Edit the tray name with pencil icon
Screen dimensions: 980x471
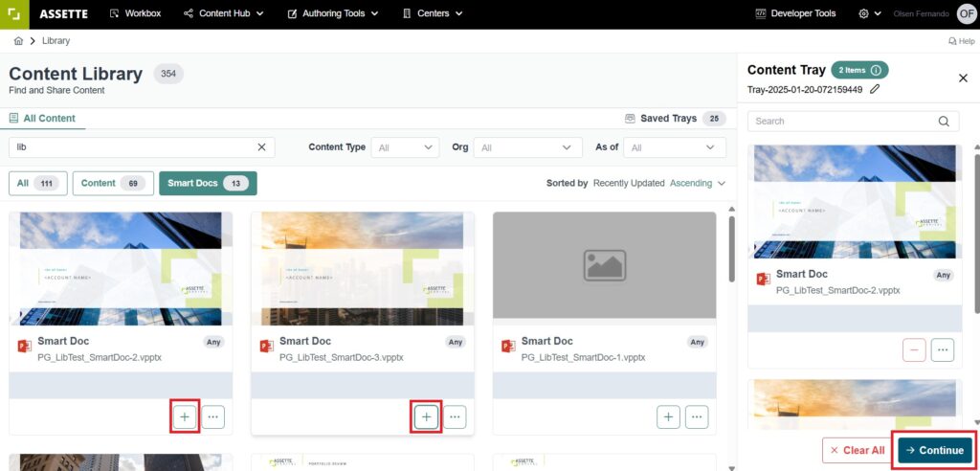pos(875,89)
